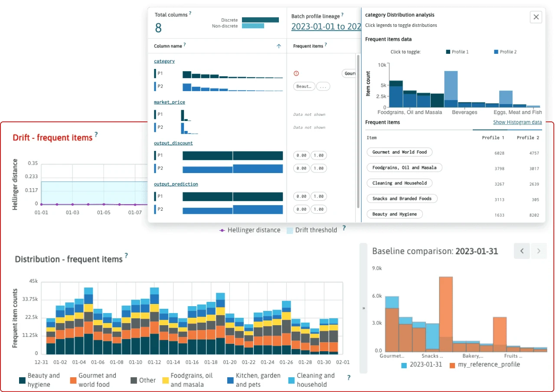Screen dimensions: 556x392
Task: Open the market_price column link
Action: point(170,102)
